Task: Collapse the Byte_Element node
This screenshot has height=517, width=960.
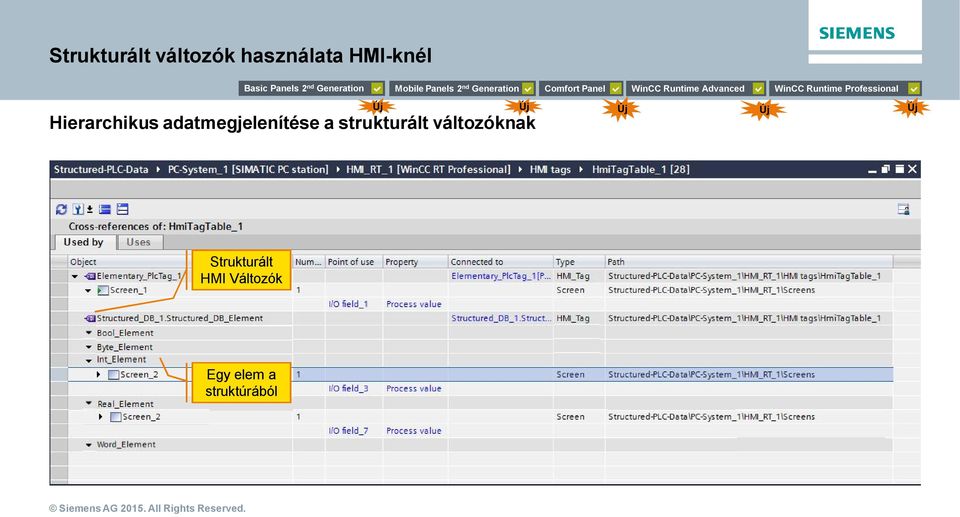Action: tap(88, 347)
